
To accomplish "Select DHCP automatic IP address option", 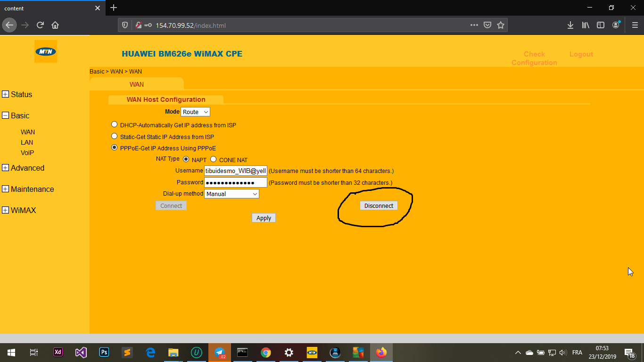I will click(114, 124).
